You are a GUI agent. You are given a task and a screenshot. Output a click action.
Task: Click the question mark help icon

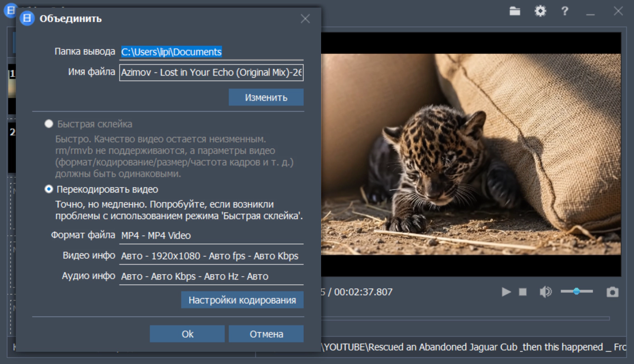[x=565, y=11]
